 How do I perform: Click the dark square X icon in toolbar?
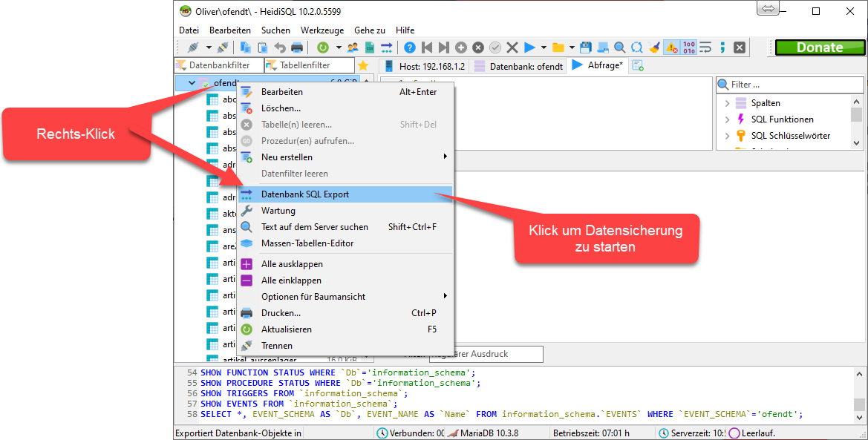pos(740,47)
